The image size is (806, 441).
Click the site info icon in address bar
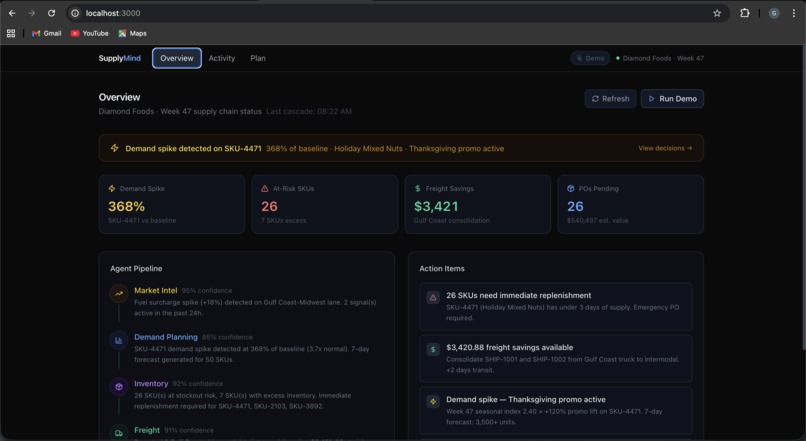coord(75,13)
